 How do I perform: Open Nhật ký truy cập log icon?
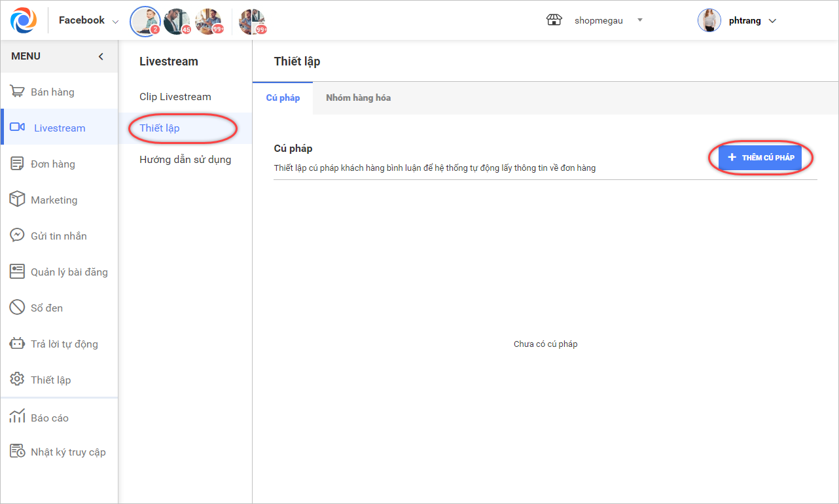tap(18, 452)
